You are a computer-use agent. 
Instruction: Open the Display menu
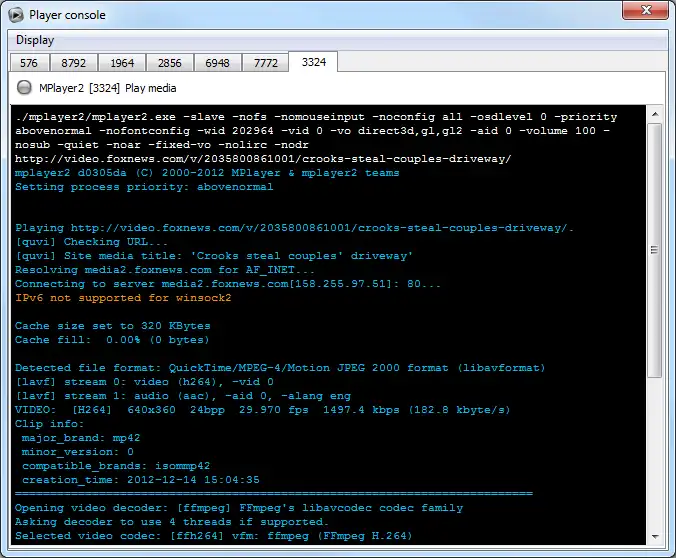click(35, 40)
